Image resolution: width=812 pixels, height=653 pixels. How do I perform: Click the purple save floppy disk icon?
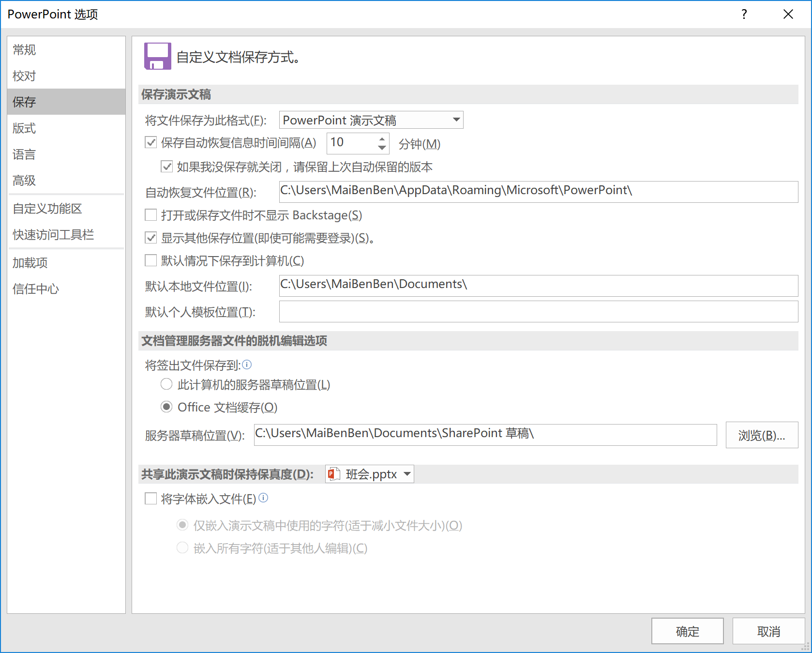[157, 56]
